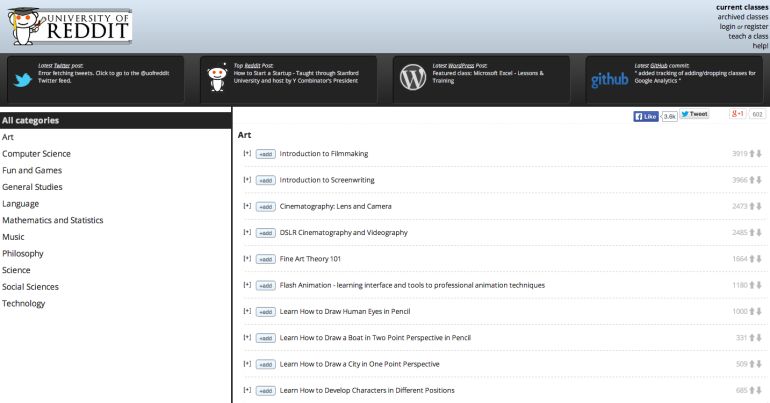Open the Mathematics and Statistics category
This screenshot has height=403, width=770.
click(x=52, y=220)
